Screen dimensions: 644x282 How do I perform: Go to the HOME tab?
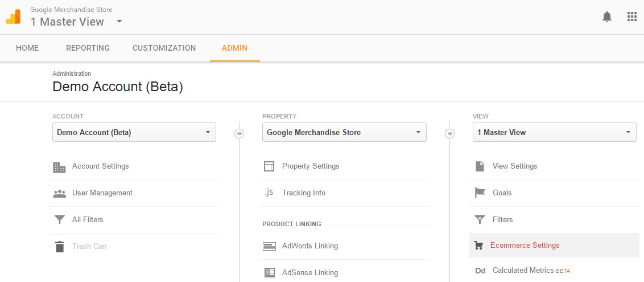pyautogui.click(x=27, y=48)
